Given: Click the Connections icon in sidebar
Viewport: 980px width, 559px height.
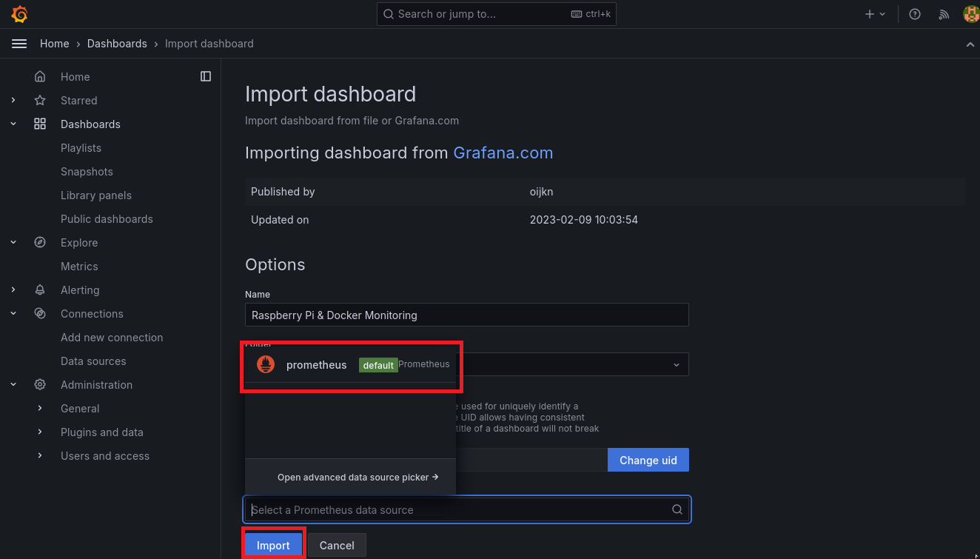Looking at the screenshot, I should click(x=40, y=314).
